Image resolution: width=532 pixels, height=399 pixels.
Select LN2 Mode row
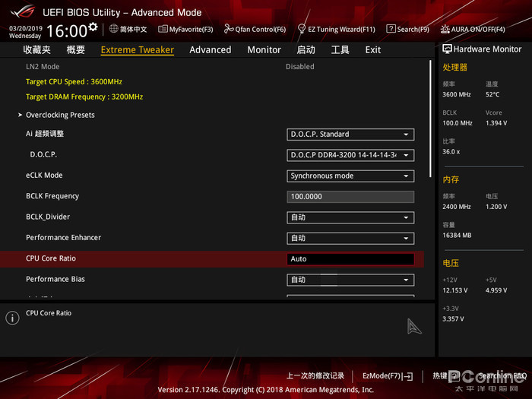click(212, 67)
